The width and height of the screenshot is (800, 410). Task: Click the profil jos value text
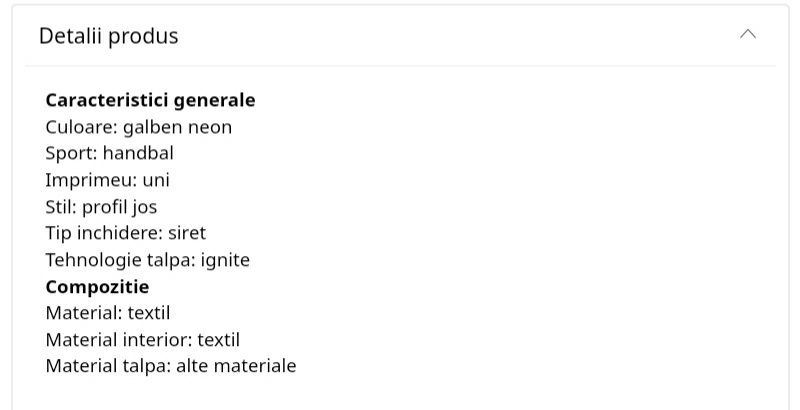[x=119, y=207]
